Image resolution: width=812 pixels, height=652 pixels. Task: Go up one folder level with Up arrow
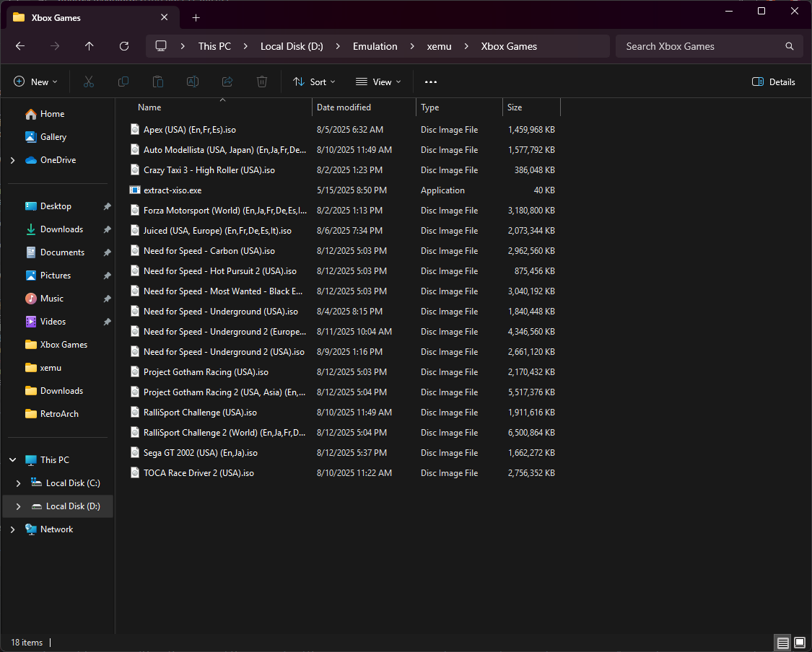coord(90,46)
